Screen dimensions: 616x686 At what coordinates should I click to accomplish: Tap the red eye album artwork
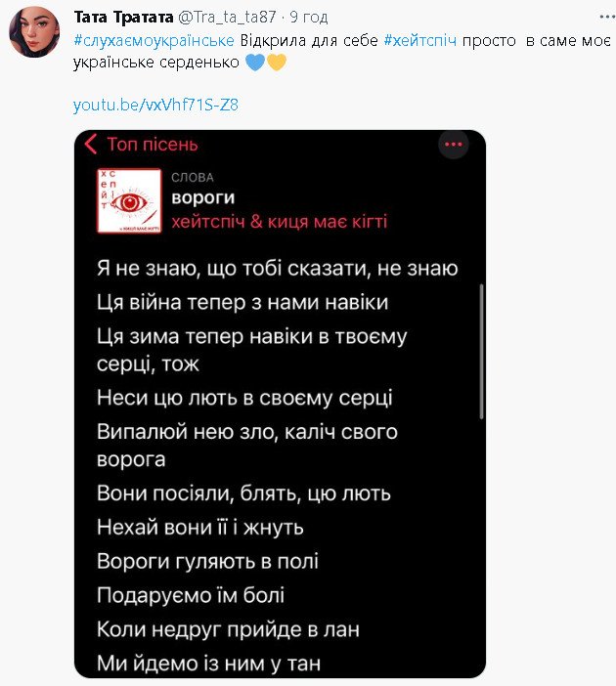(x=128, y=201)
